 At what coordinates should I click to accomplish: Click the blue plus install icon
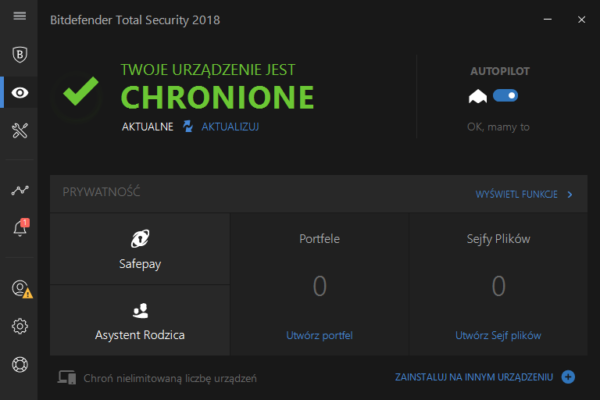click(x=568, y=377)
